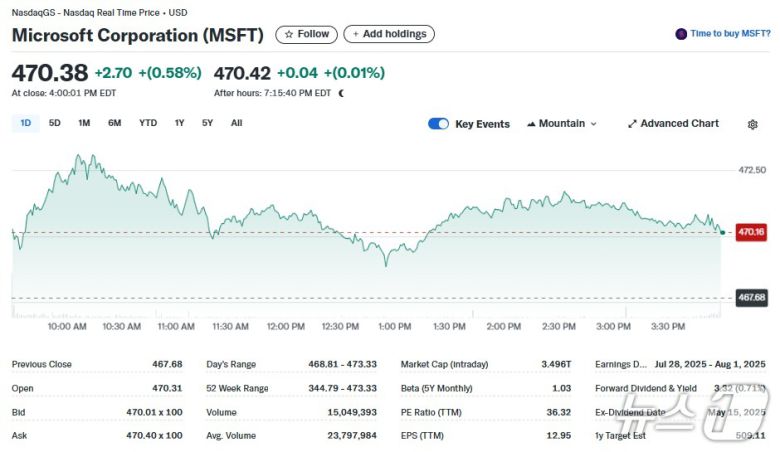Switch chart to 1Y range
The height and width of the screenshot is (452, 780).
180,123
